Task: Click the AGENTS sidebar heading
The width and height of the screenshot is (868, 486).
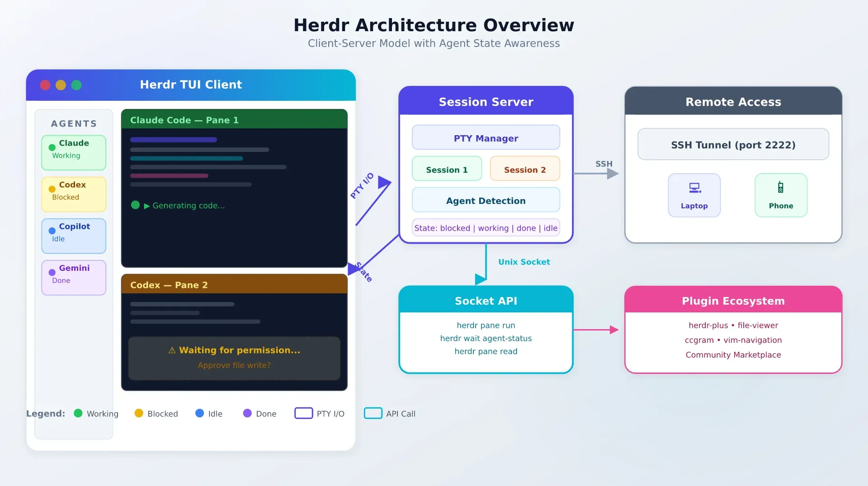Action: pos(74,123)
